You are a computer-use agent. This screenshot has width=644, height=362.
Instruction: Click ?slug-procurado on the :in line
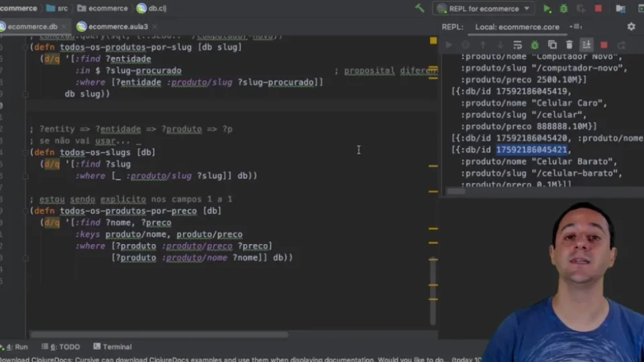(x=144, y=70)
